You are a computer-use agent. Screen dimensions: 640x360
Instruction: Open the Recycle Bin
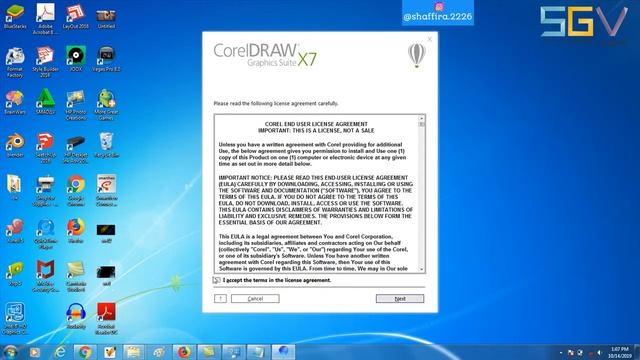click(x=106, y=145)
